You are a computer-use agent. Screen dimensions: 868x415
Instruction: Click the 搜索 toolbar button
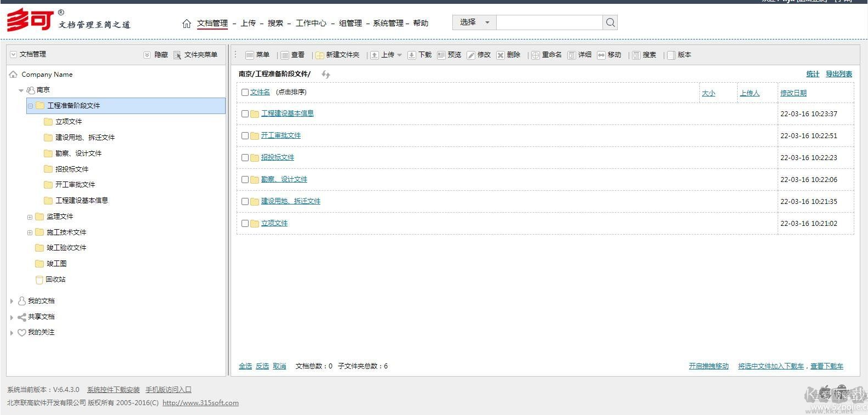click(x=644, y=55)
